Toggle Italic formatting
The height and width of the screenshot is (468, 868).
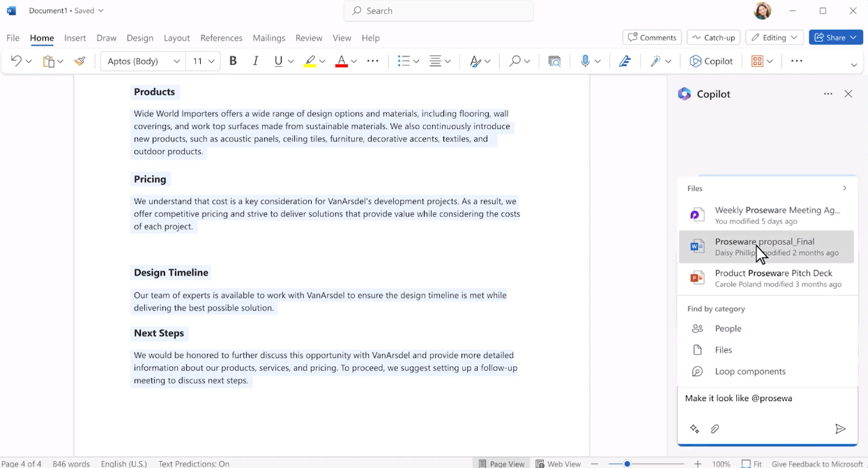point(256,61)
